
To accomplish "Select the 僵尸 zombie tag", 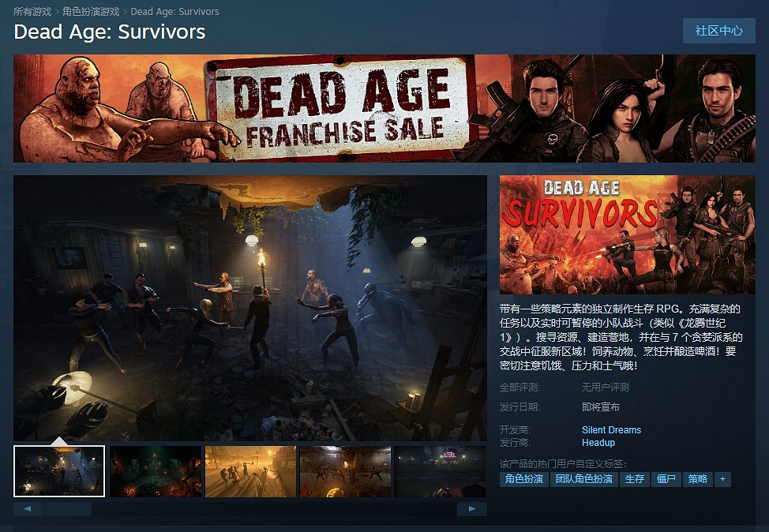I will [666, 479].
